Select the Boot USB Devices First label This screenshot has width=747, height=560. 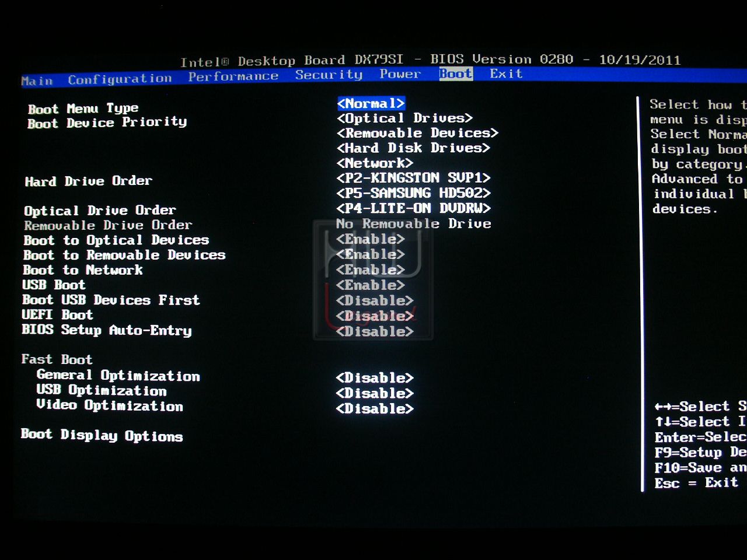pyautogui.click(x=111, y=300)
